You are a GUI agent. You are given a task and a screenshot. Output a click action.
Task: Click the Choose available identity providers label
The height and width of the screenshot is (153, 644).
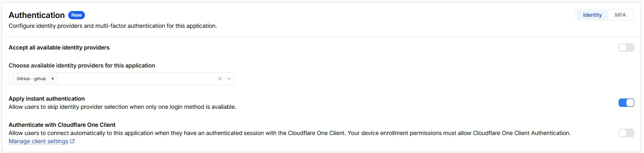click(82, 65)
